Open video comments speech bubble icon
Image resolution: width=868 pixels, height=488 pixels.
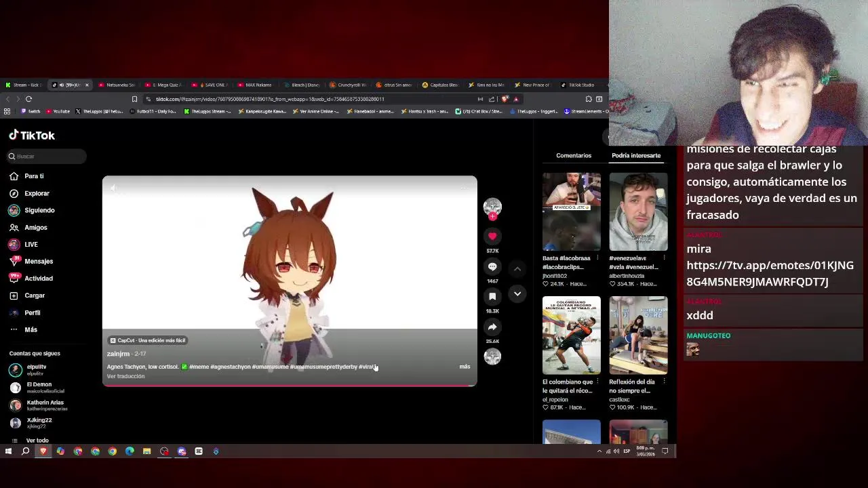coord(492,266)
